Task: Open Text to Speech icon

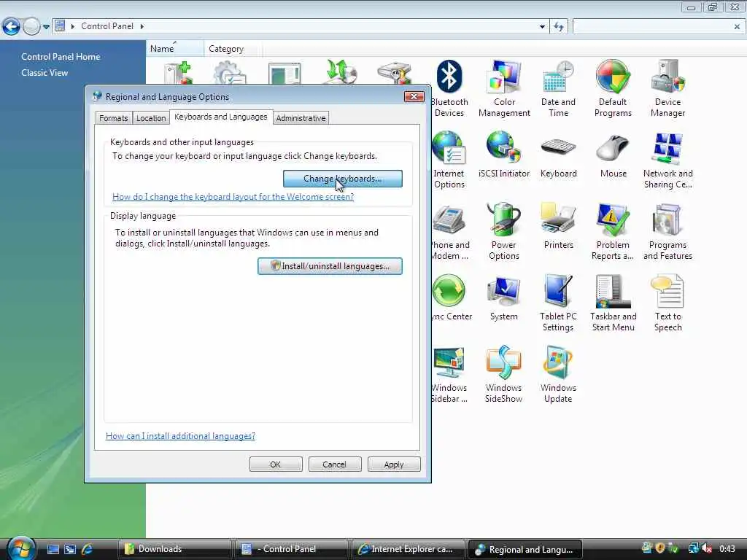Action: pyautogui.click(x=668, y=303)
